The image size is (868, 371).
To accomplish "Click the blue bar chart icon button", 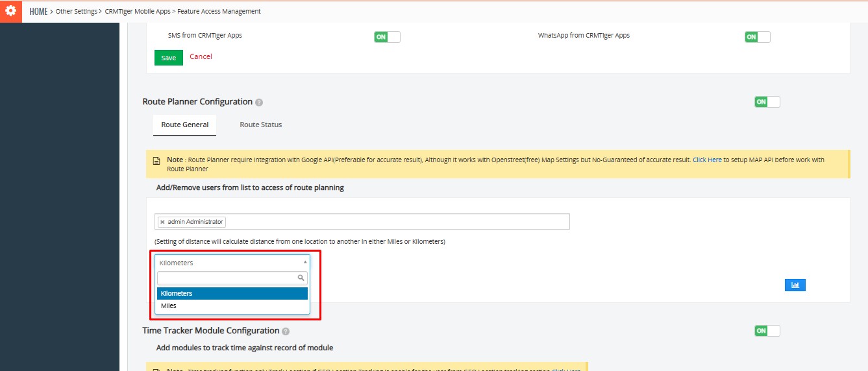I will click(795, 285).
